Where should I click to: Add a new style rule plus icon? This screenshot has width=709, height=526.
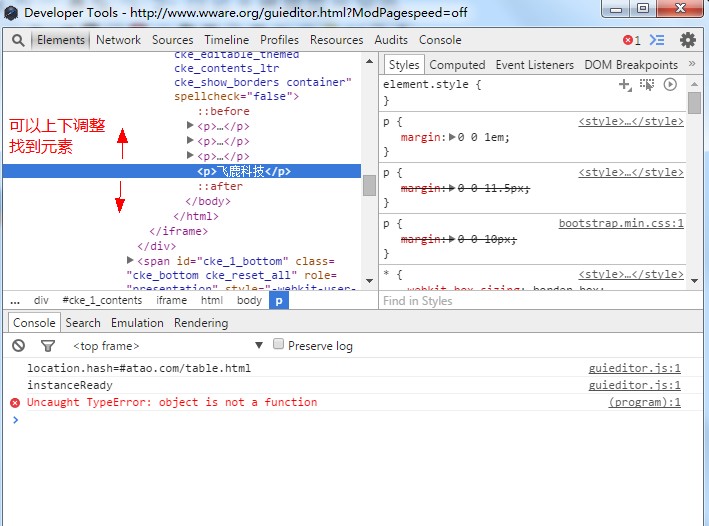pos(625,85)
